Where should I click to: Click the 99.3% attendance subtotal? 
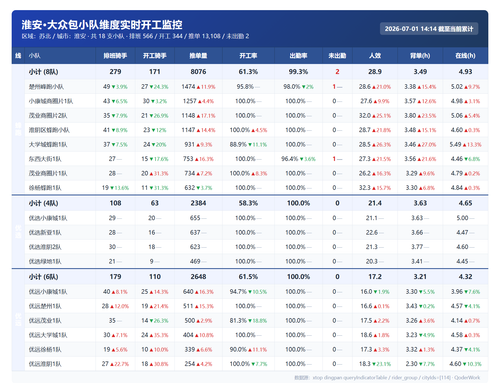298,72
